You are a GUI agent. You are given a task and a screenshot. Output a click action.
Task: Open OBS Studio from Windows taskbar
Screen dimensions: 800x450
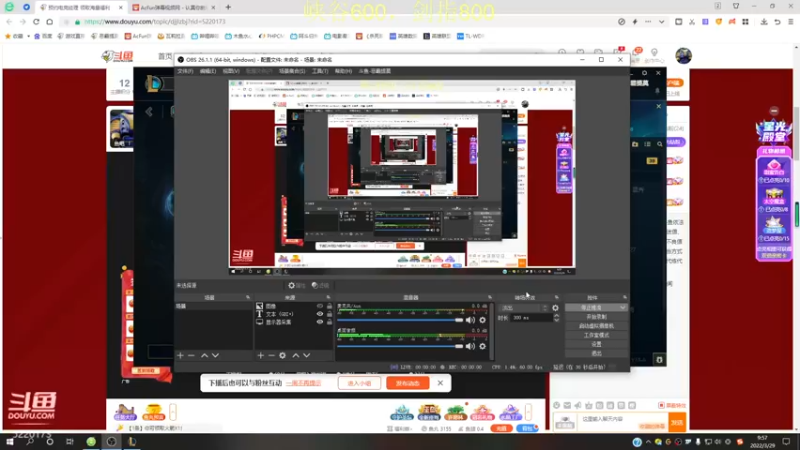(x=111, y=441)
